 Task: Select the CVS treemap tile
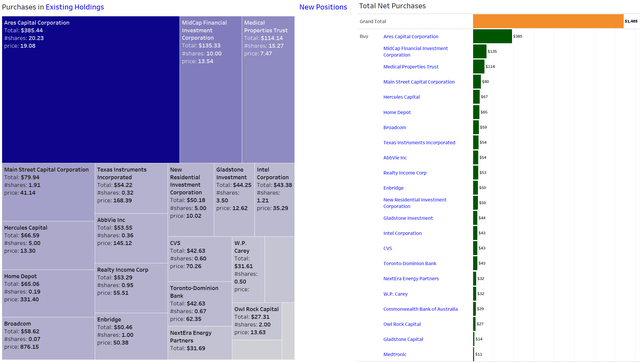click(200, 259)
